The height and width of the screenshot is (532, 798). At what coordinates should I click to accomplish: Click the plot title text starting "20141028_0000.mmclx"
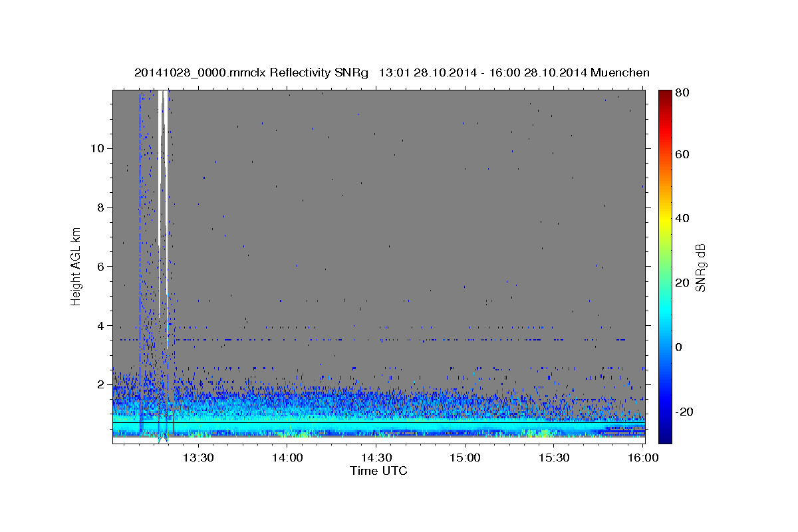pos(392,72)
